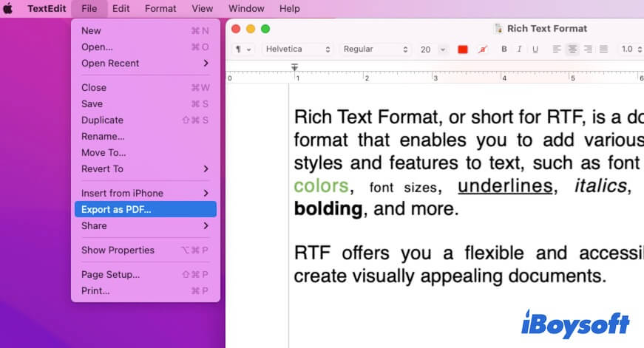Screen dimensions: 644x348
Task: Click the Rich Text Format window title
Action: pyautogui.click(x=546, y=28)
